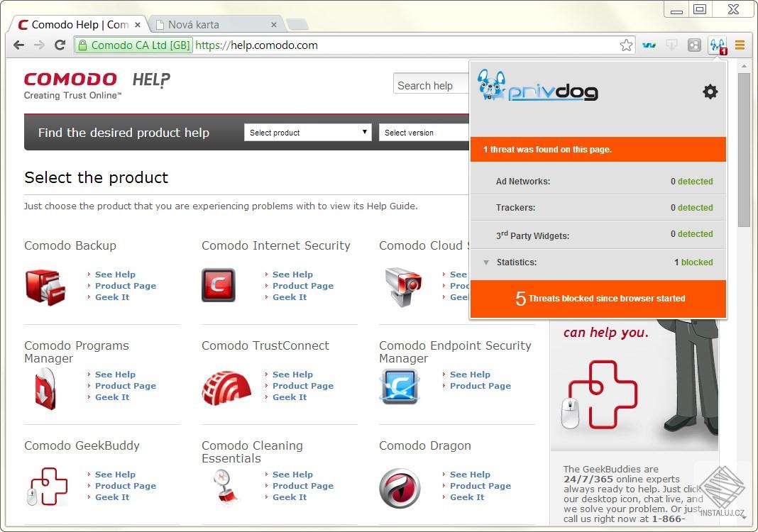Click the '1 blocked' statistics value
The height and width of the screenshot is (532, 758).
[693, 262]
